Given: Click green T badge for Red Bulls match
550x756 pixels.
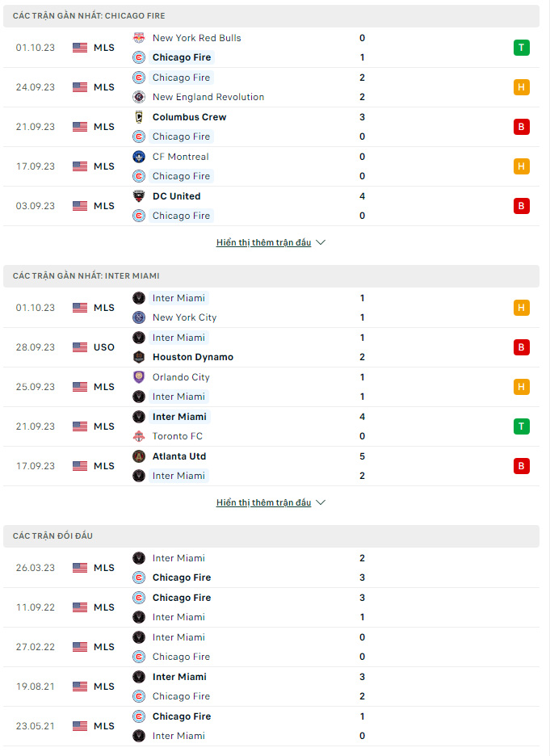Looking at the screenshot, I should [522, 47].
